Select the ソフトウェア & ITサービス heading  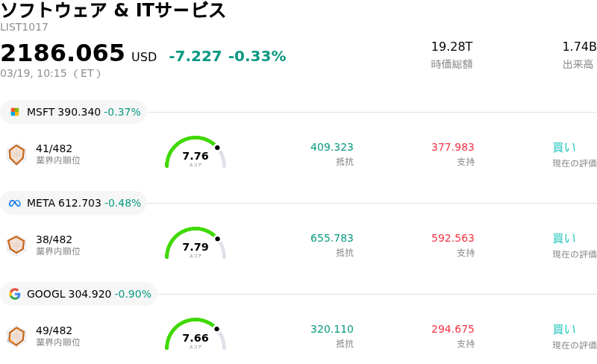click(113, 10)
